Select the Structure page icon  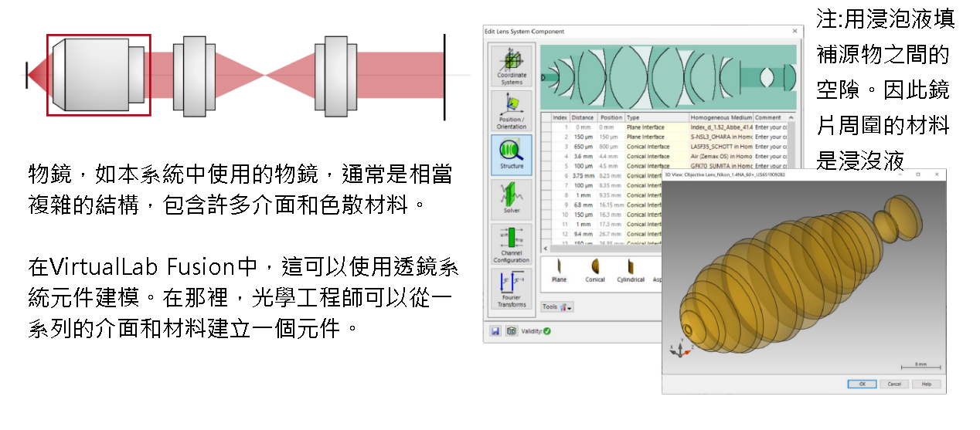(511, 154)
